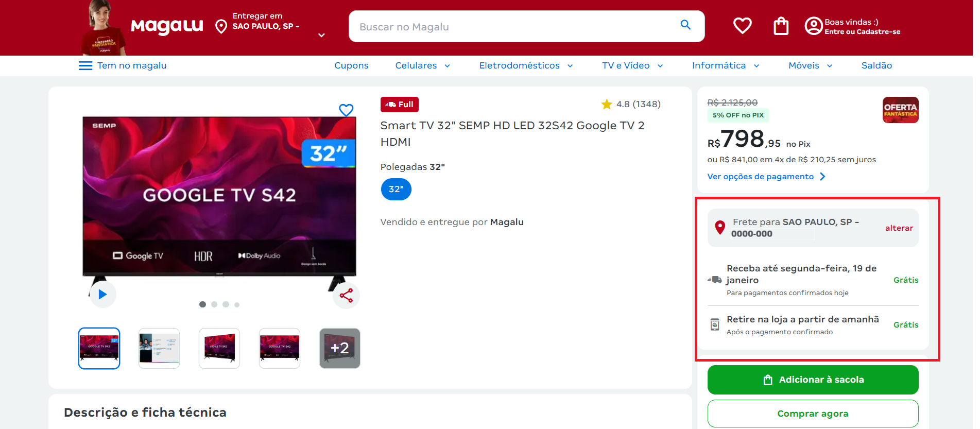This screenshot has width=980, height=429.
Task: Expand the Móveis dropdown arrow
Action: [x=830, y=66]
